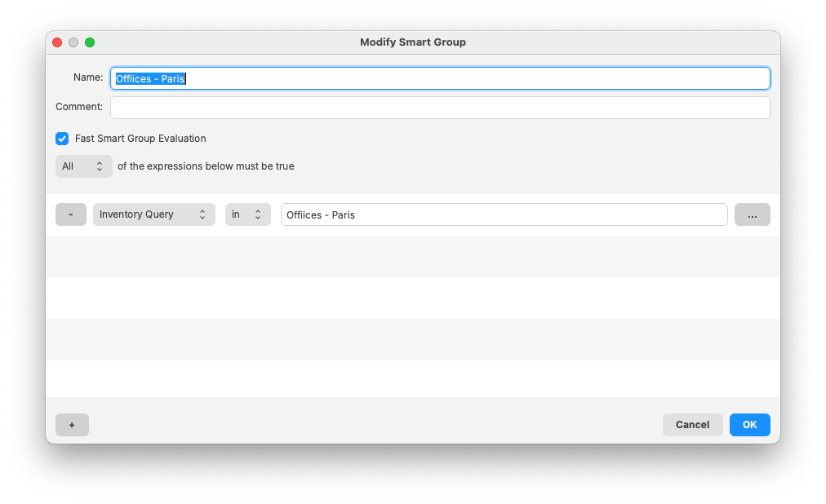
Task: Expand the All expressions match dropdown
Action: pyautogui.click(x=83, y=166)
